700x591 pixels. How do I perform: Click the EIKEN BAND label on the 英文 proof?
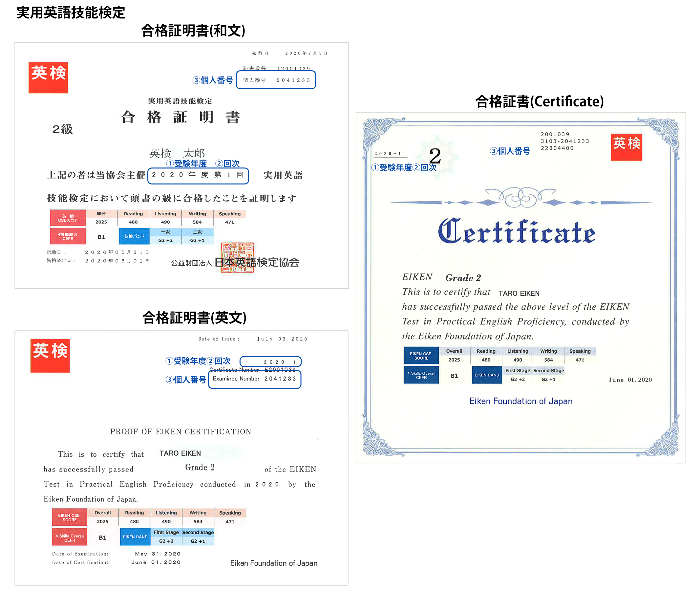coord(135,537)
